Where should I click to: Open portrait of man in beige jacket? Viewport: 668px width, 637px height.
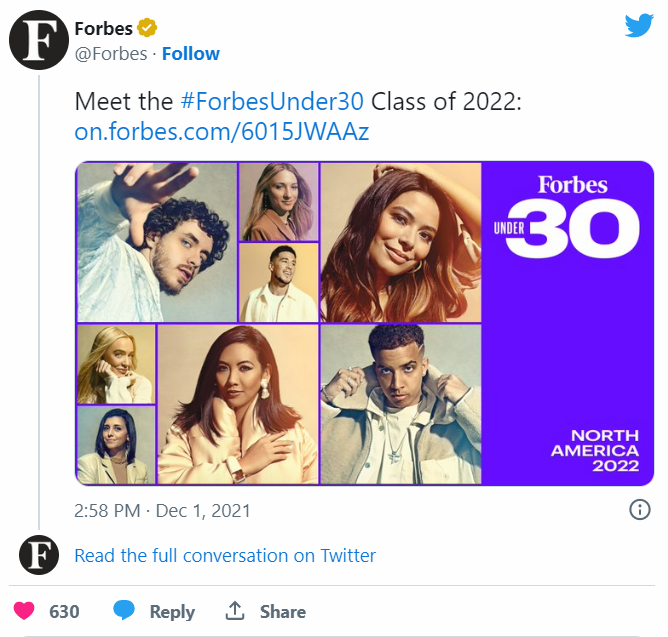[400, 404]
